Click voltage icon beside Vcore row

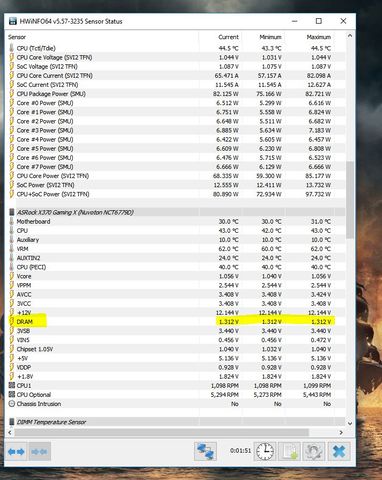click(x=12, y=276)
